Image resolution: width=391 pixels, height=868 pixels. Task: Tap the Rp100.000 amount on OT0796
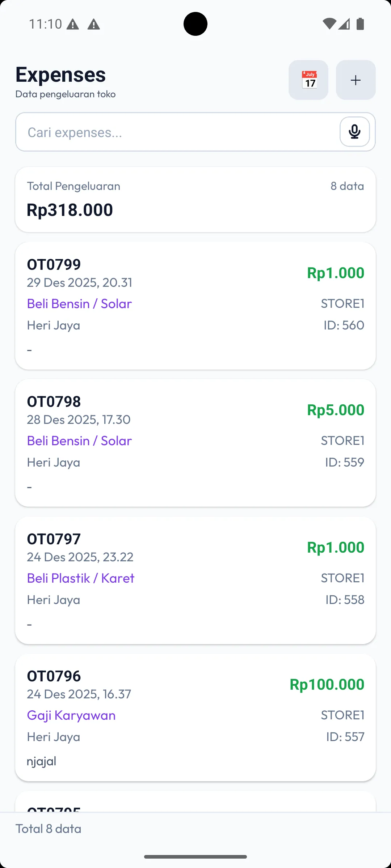tap(327, 684)
